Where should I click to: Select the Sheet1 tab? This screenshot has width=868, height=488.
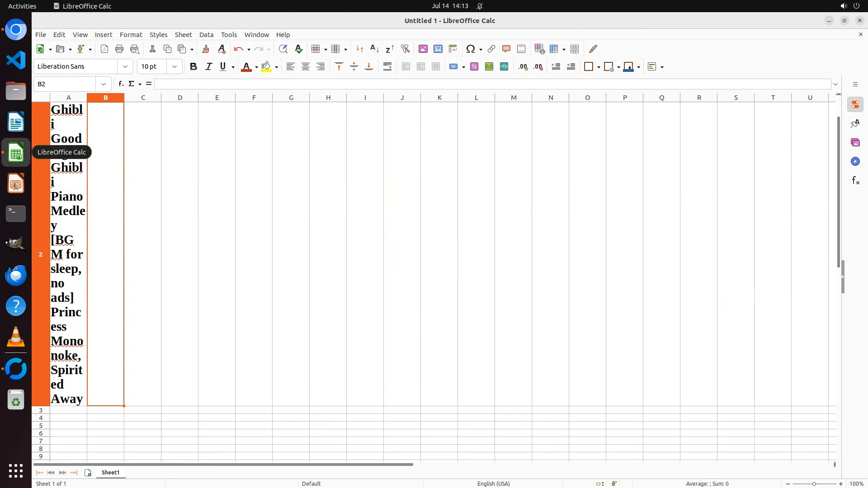110,473
